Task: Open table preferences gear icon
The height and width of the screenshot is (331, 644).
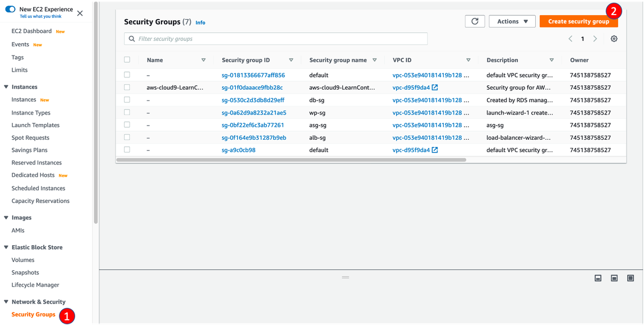Action: (614, 39)
